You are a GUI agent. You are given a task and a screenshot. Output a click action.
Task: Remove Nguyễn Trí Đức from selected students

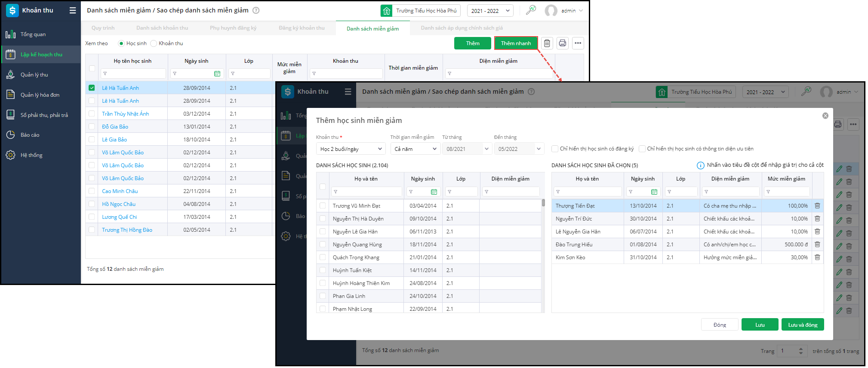click(817, 219)
